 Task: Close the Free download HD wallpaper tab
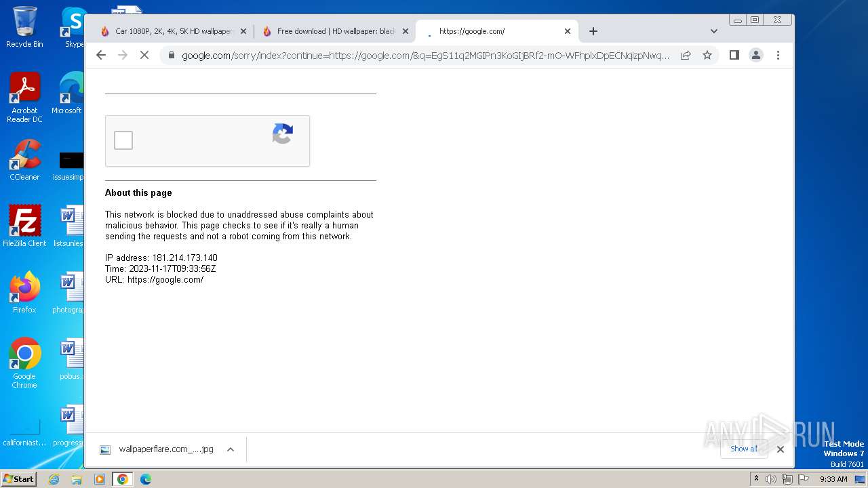[x=406, y=31]
